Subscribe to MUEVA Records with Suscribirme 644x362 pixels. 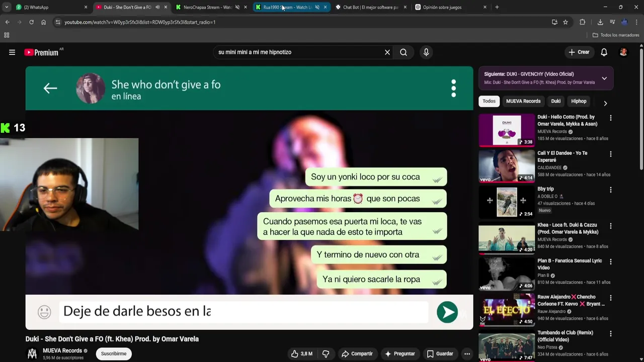point(114,354)
